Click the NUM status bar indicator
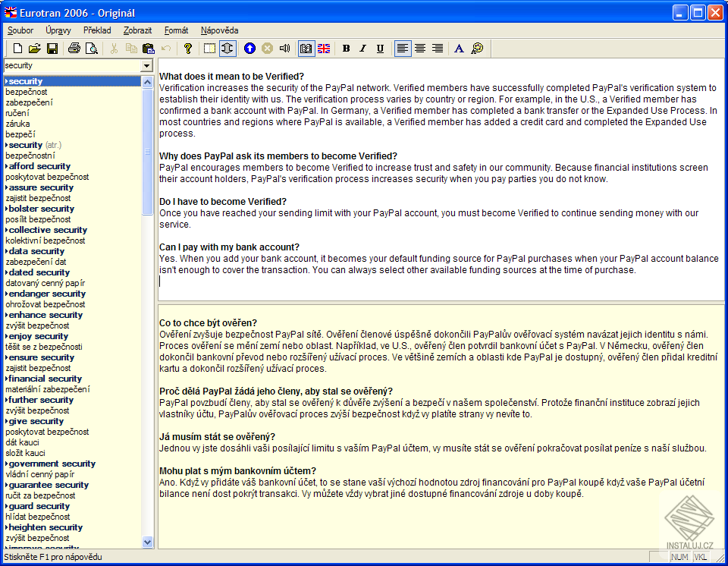The width and height of the screenshot is (728, 566). point(679,557)
